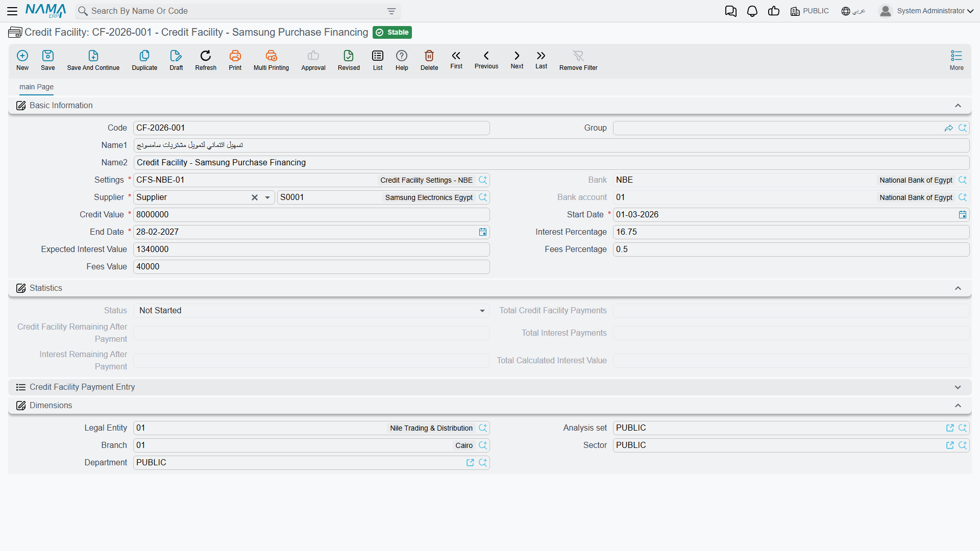
Task: Click the NAMA ERP logo
Action: 45,11
